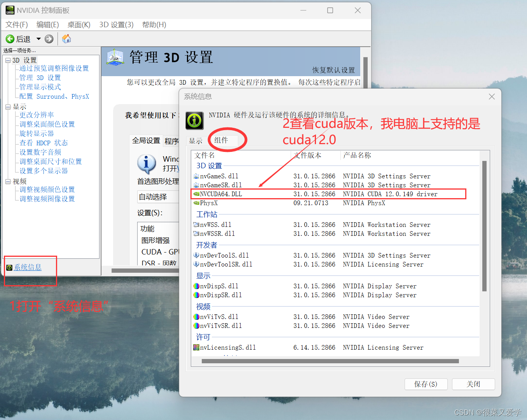Open the 帮助(H) menu
Image resolution: width=527 pixels, height=420 pixels.
coord(154,24)
